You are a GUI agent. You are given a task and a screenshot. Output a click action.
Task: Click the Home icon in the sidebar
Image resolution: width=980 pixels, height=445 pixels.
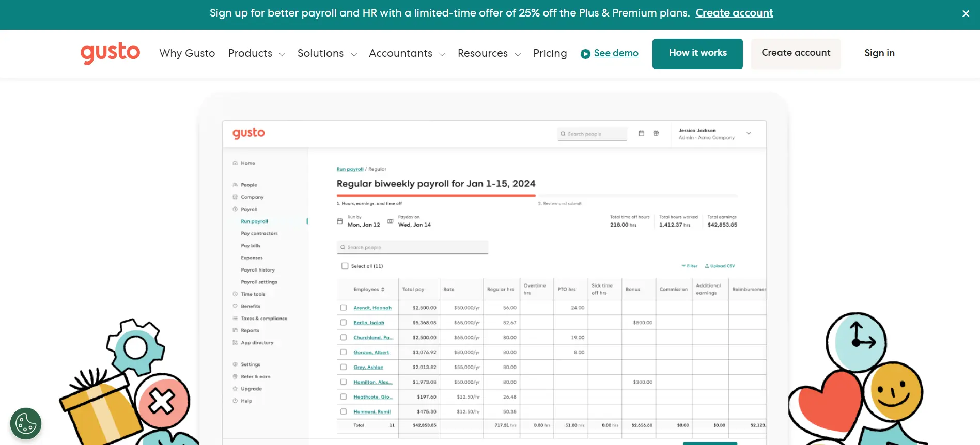point(235,163)
